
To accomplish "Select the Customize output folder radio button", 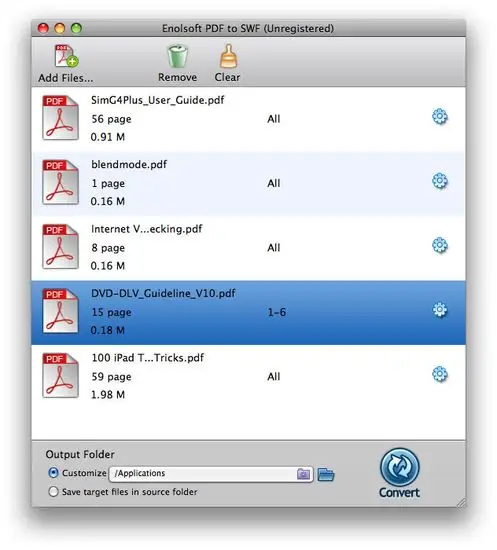I will (x=53, y=473).
